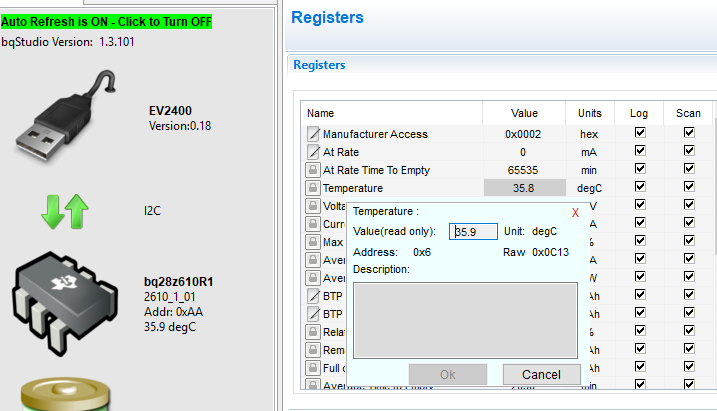Viewport: 717px width, 411px height.
Task: Close the Temperature dialog with red X
Action: (575, 212)
